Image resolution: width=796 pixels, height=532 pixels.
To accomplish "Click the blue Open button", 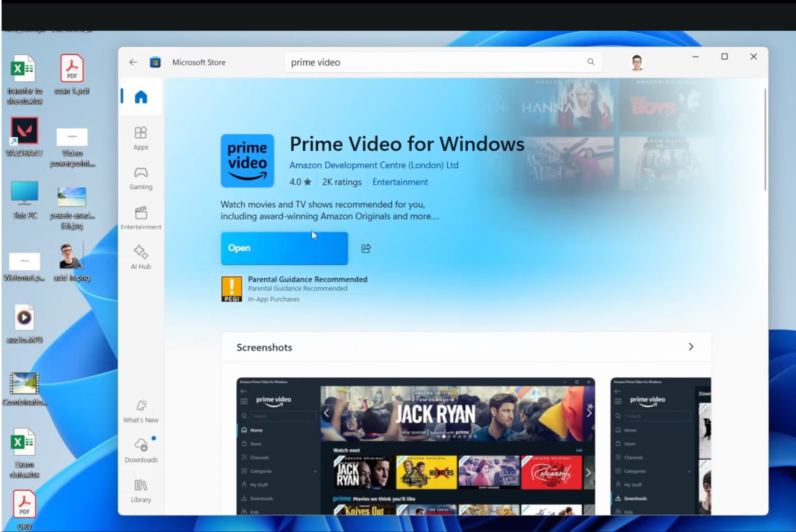I will coord(284,248).
